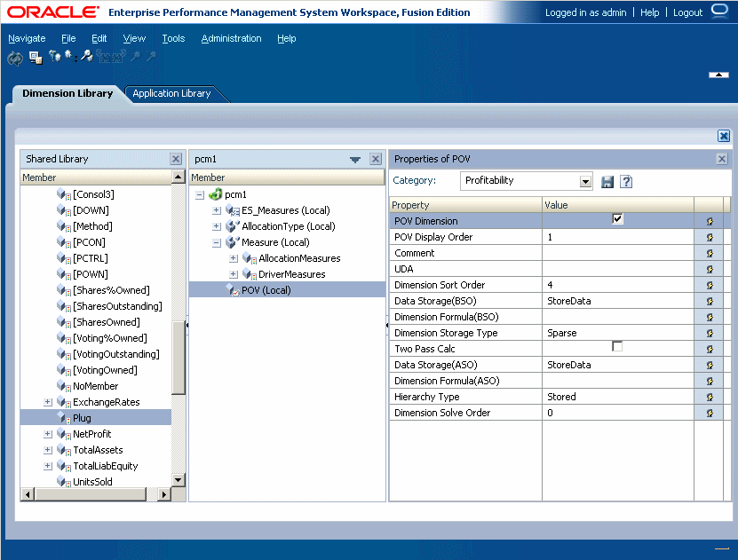Select the POV (Local) dimension
This screenshot has width=738, height=560.
coord(266,290)
